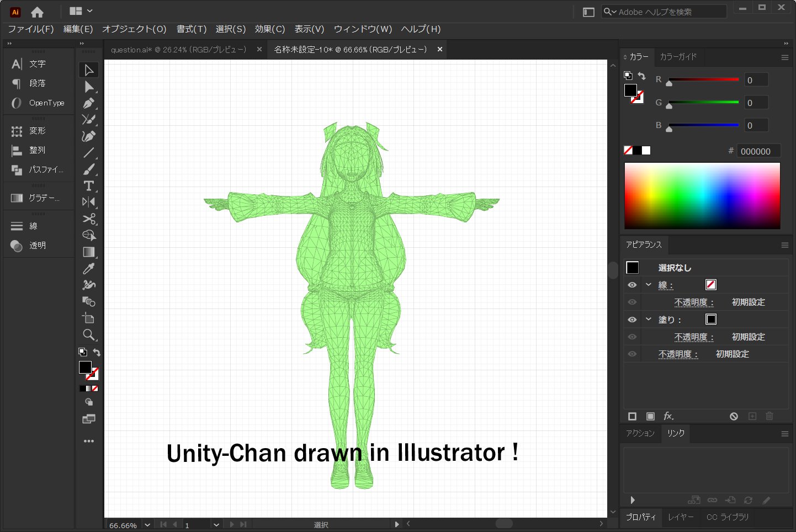Screen dimensions: 796x532
Task: Switch to the カラーガイド tab
Action: 678,57
